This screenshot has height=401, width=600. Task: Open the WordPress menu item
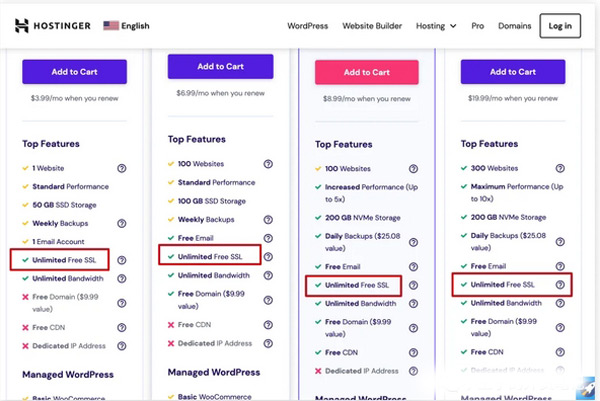(x=307, y=25)
